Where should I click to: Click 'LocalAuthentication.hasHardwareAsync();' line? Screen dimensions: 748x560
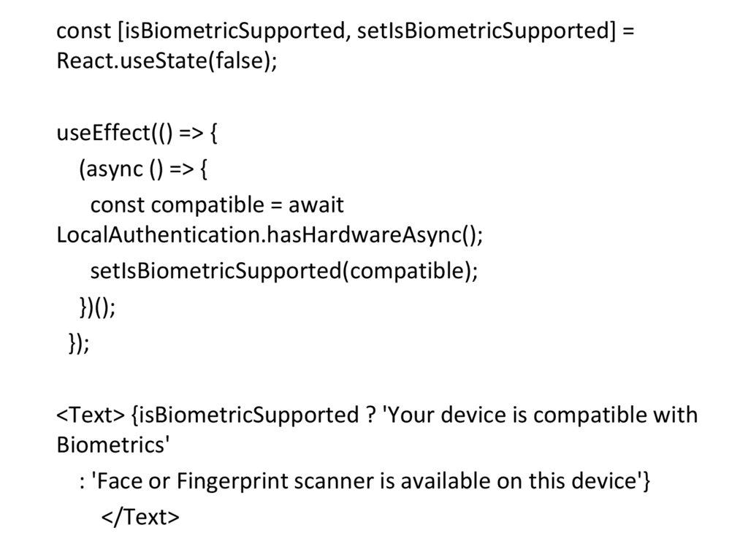pyautogui.click(x=270, y=235)
